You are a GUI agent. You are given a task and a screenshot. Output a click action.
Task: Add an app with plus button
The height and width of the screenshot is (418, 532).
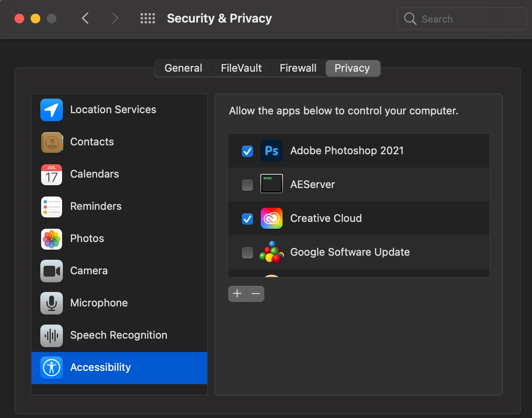pos(237,294)
